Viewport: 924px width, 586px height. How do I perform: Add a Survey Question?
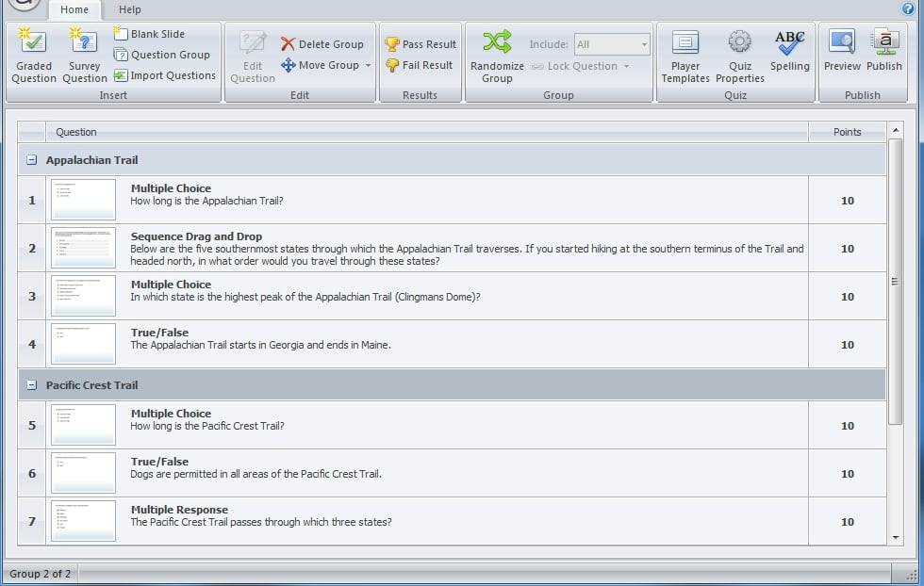point(84,56)
